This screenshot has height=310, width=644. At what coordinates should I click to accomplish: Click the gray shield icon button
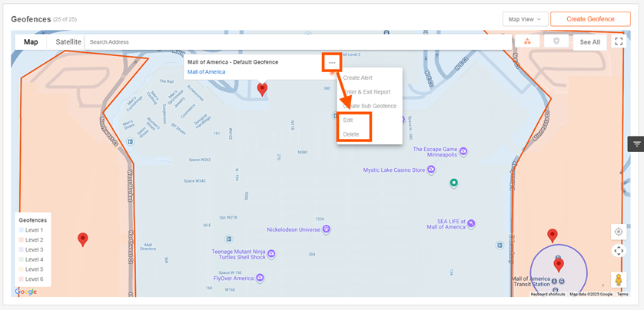[556, 41]
